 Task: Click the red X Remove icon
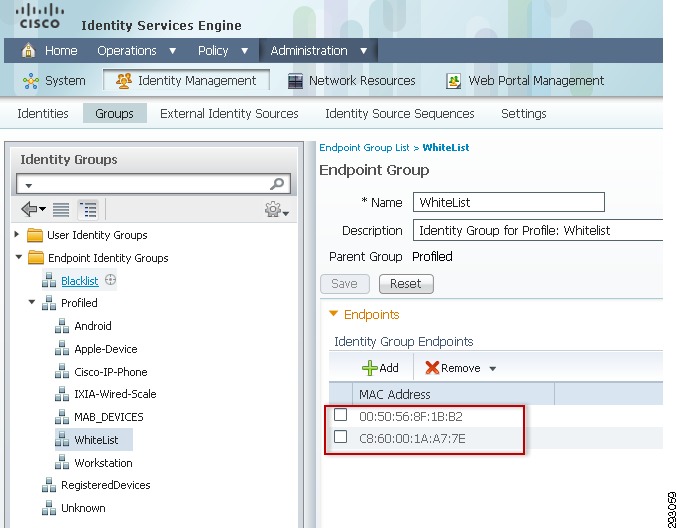(x=432, y=368)
